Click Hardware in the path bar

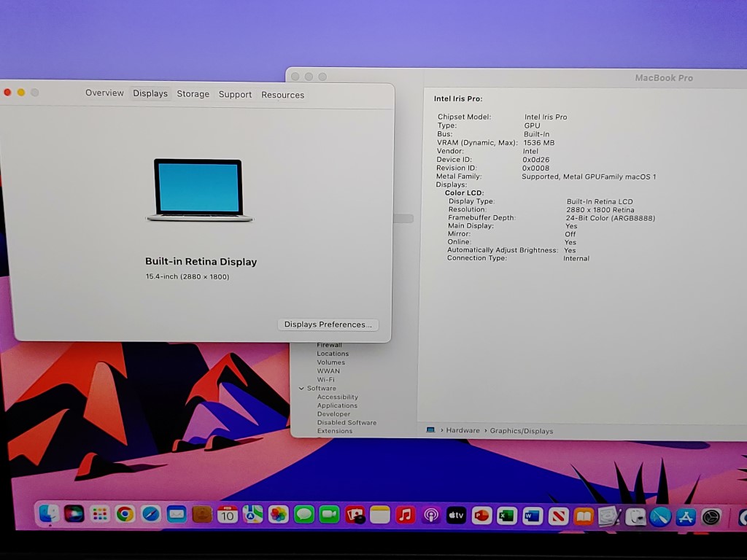click(463, 430)
